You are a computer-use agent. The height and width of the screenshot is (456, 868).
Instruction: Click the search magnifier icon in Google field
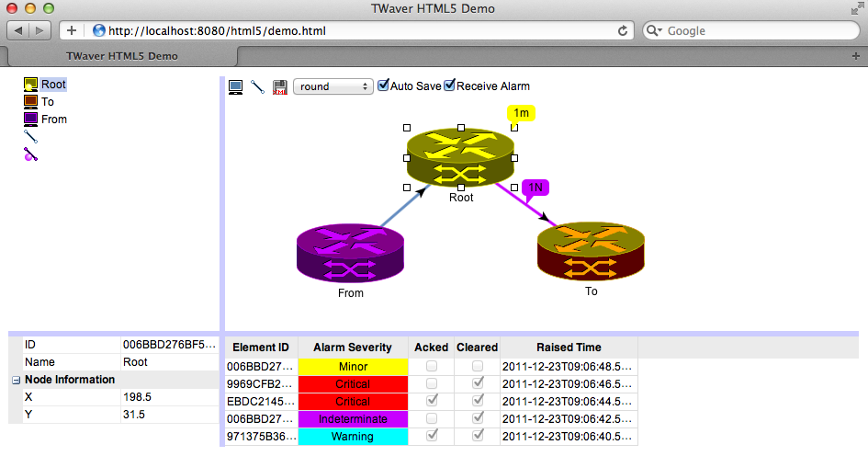coord(654,31)
